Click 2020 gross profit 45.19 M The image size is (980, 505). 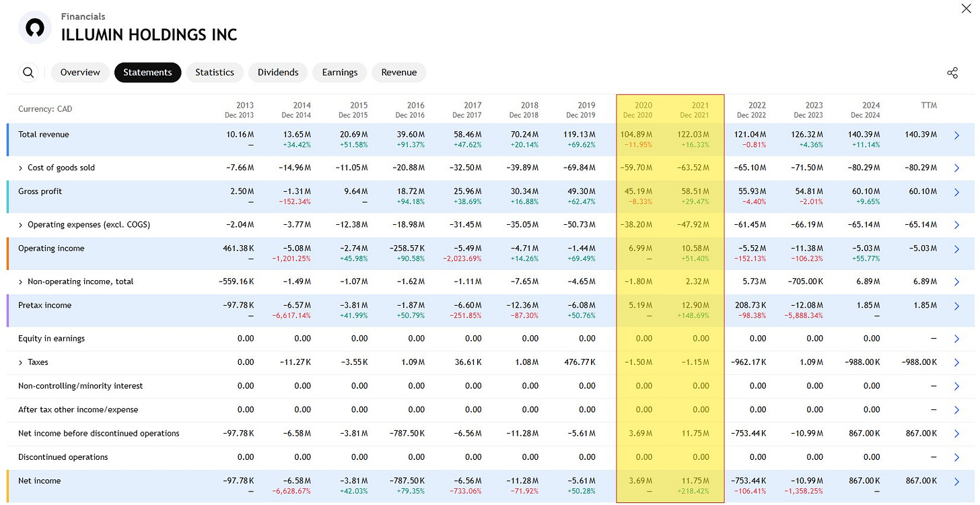click(639, 191)
